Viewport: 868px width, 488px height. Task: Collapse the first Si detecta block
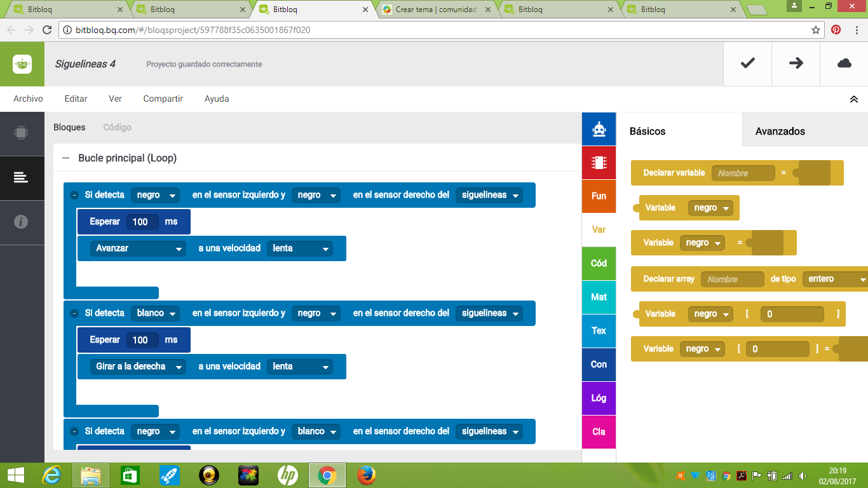click(74, 195)
